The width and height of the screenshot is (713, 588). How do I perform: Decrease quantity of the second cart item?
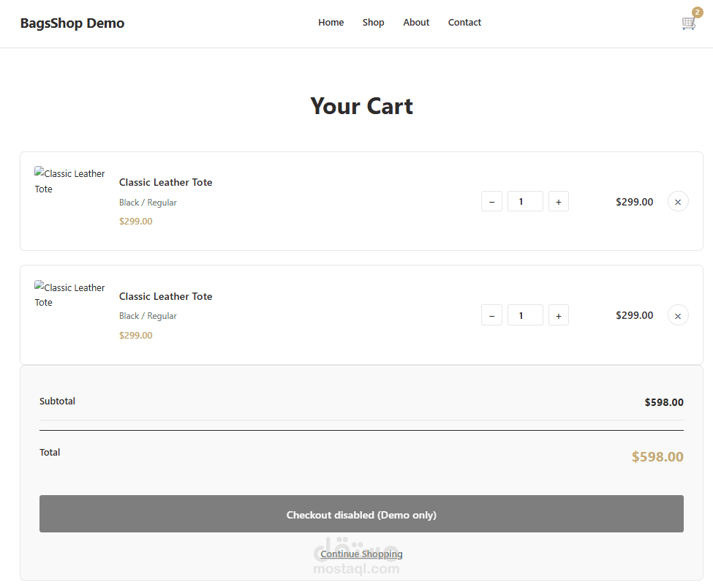pyautogui.click(x=491, y=316)
